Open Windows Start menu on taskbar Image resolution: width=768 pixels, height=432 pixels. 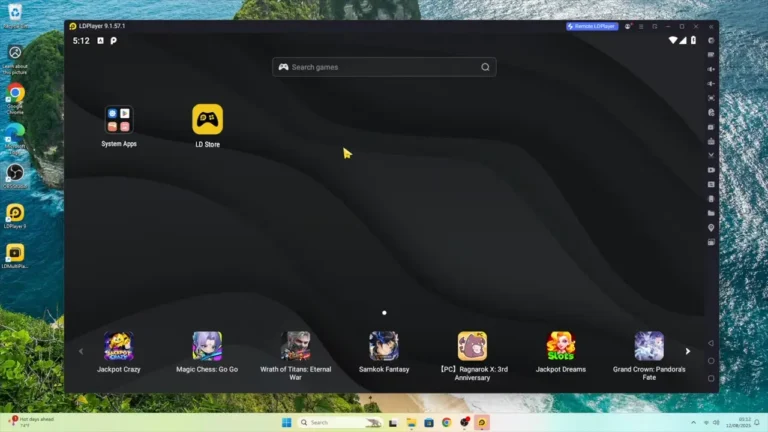pos(286,423)
